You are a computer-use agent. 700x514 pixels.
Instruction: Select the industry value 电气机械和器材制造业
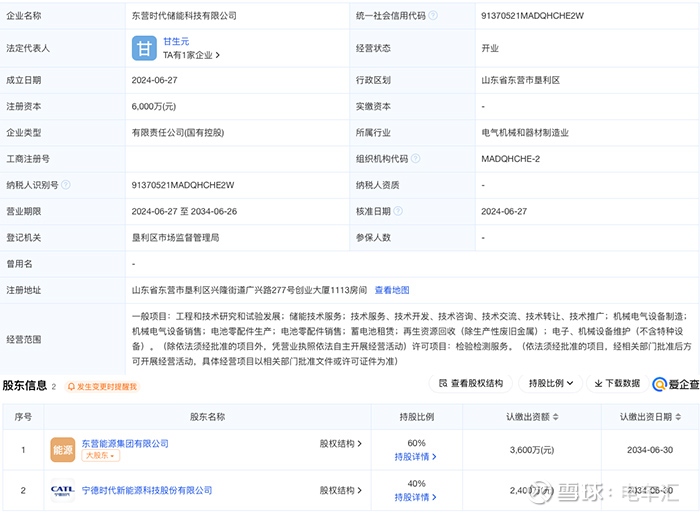pos(525,133)
